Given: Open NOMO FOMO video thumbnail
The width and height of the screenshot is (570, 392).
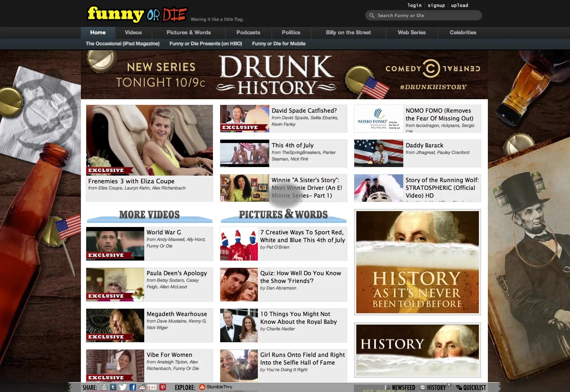Looking at the screenshot, I should (x=379, y=118).
